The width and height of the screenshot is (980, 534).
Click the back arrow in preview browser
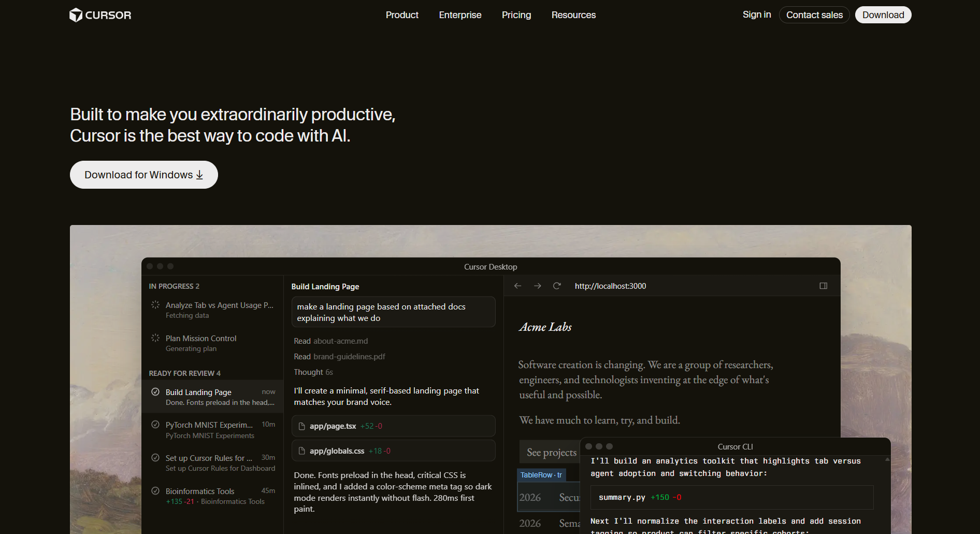517,286
